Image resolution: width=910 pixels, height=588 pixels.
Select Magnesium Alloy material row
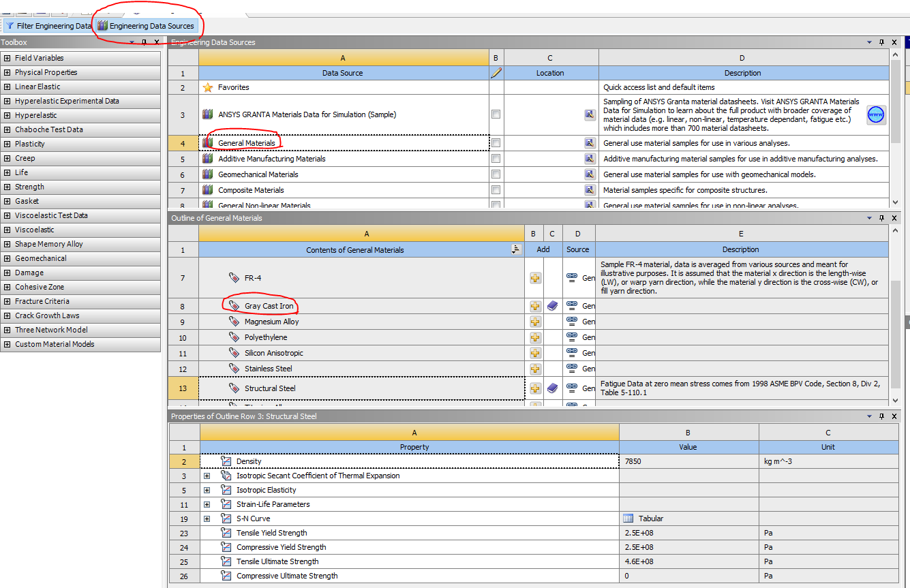click(x=361, y=322)
